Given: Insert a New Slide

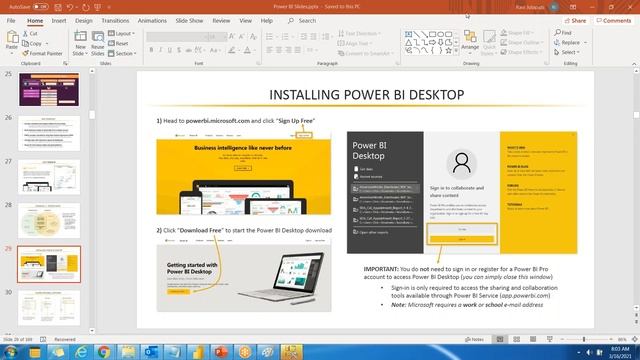Looking at the screenshot, I should pyautogui.click(x=80, y=42).
